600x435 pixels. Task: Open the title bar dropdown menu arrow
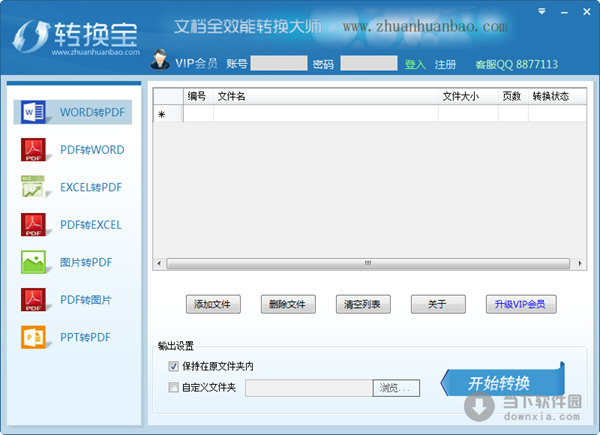point(541,11)
